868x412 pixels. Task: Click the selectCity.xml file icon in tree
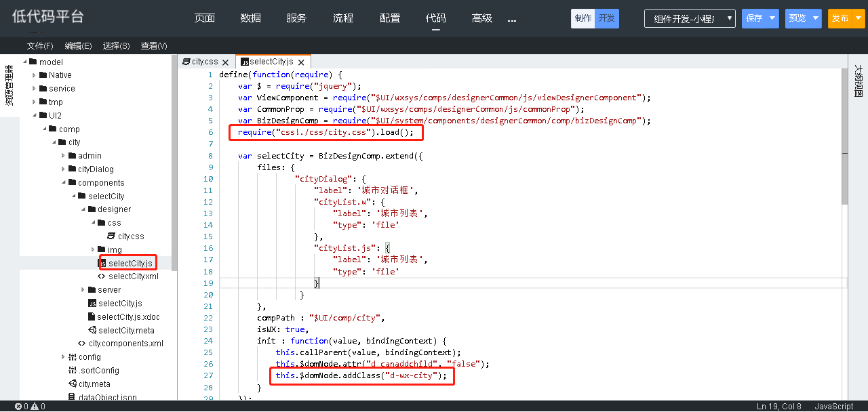(102, 276)
